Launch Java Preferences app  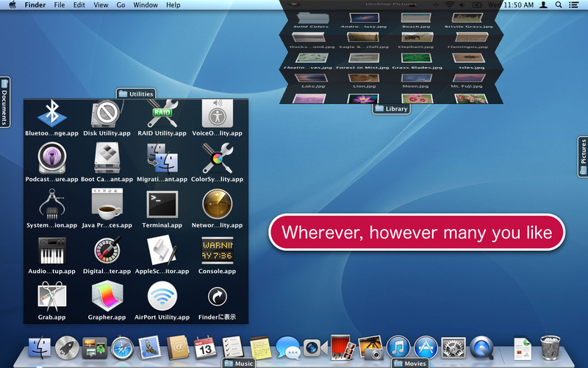coord(107,205)
